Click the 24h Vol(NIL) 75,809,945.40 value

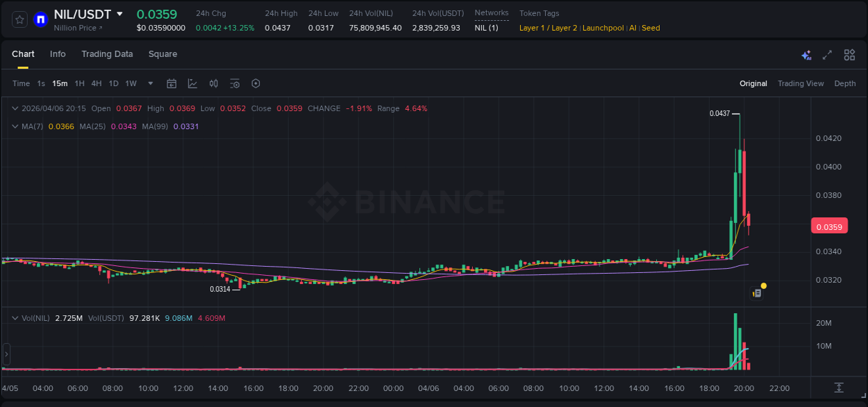click(375, 28)
